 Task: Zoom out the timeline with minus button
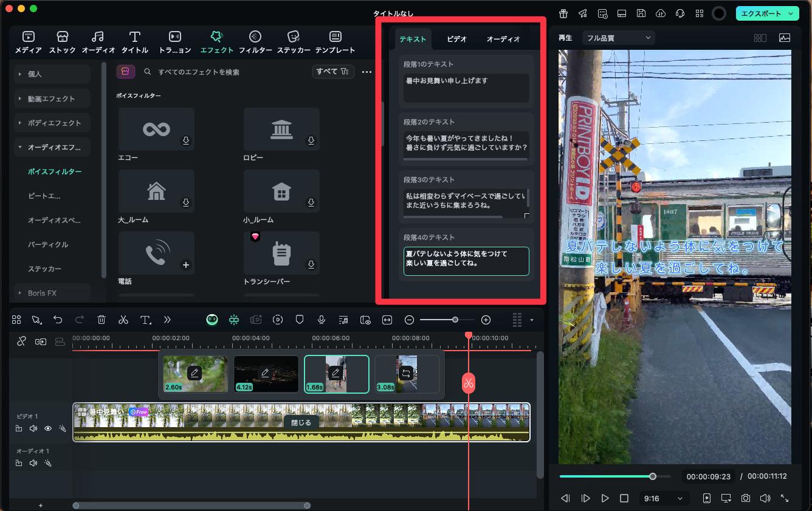click(410, 320)
